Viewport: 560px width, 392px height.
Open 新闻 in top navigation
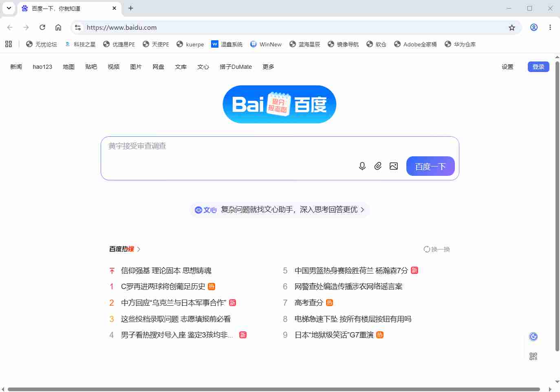[x=16, y=67]
